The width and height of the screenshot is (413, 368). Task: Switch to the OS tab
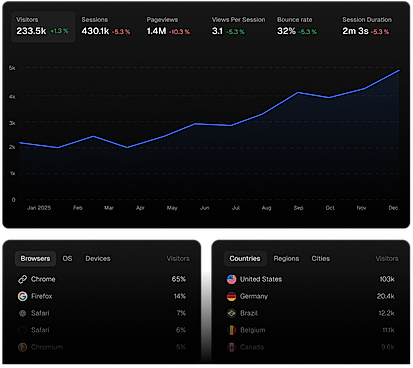click(67, 259)
